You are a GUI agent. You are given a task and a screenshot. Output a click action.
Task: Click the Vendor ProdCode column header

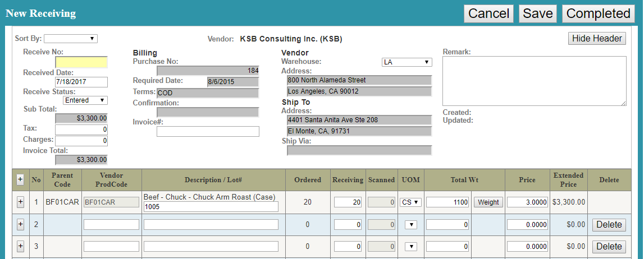click(x=112, y=180)
